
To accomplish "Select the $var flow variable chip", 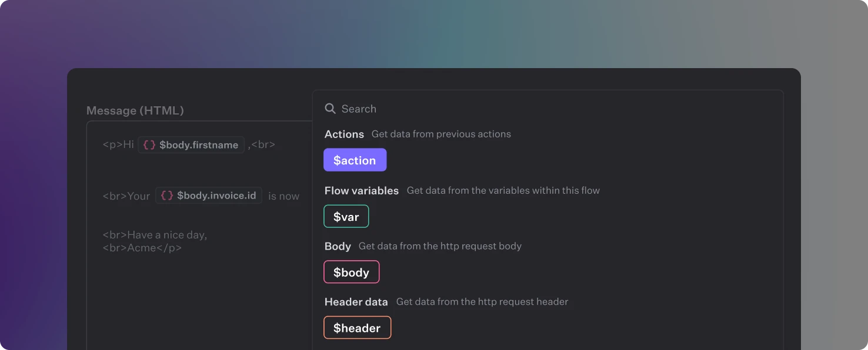I will pyautogui.click(x=346, y=216).
